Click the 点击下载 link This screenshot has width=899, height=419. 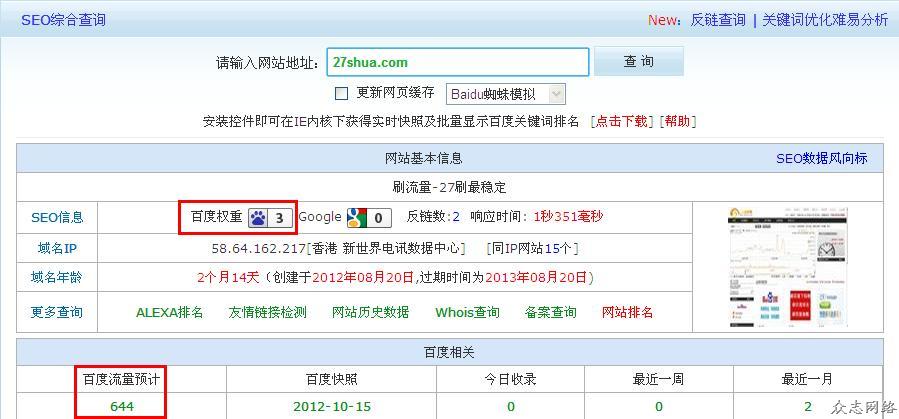click(x=622, y=122)
